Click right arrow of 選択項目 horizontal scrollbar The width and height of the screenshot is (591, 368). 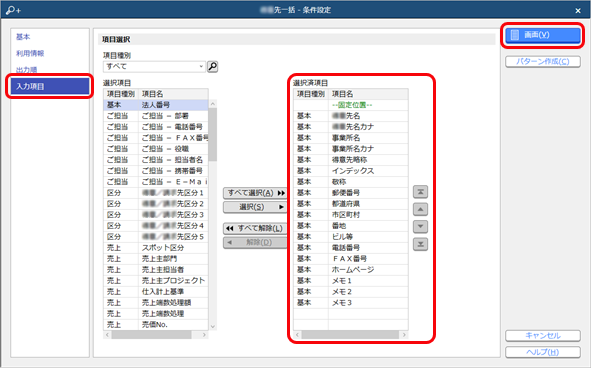(x=204, y=335)
